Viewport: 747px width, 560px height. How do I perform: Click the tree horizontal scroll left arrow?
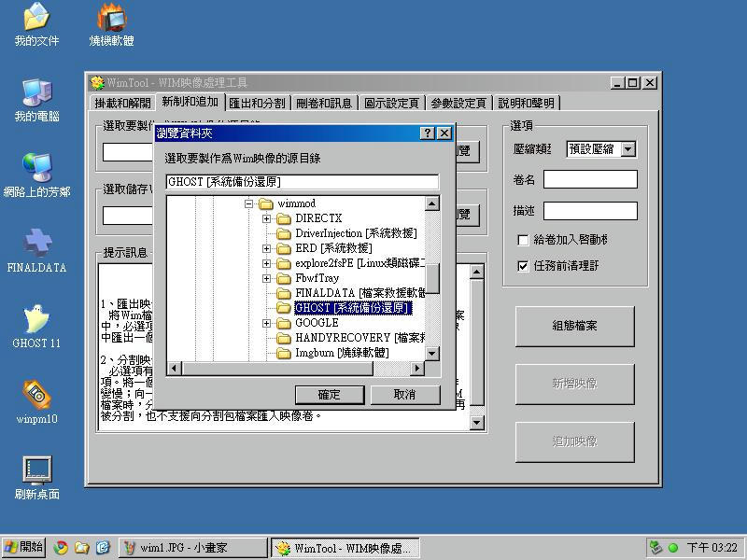tap(175, 368)
